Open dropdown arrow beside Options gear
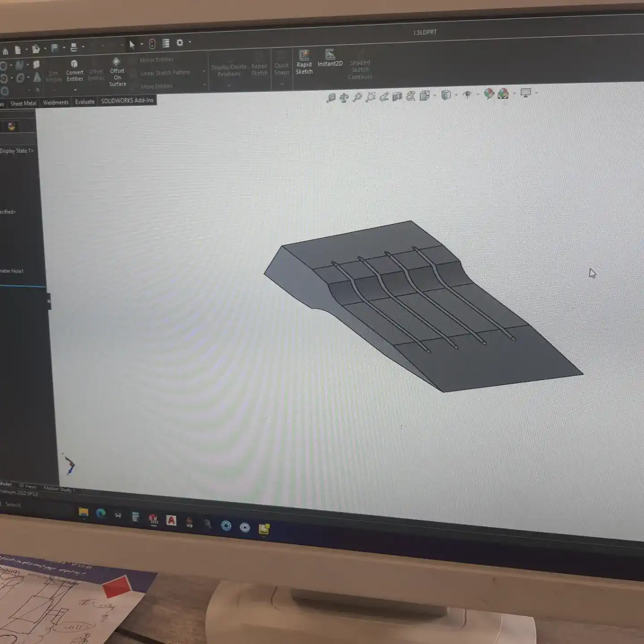This screenshot has width=644, height=644. pyautogui.click(x=190, y=42)
